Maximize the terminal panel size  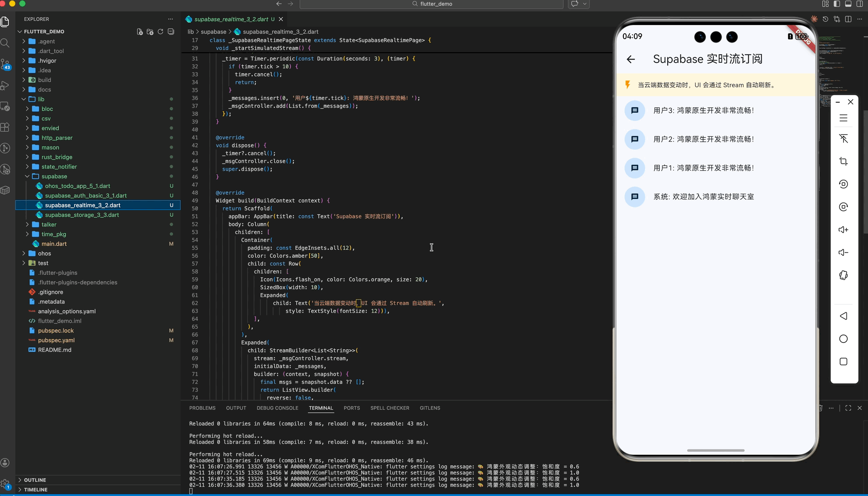(x=848, y=408)
